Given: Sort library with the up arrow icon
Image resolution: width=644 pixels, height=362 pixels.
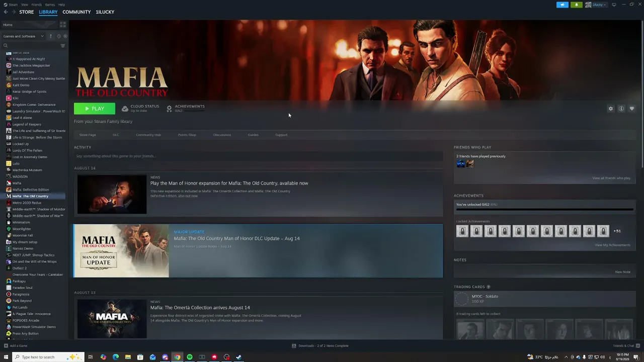Looking at the screenshot, I should click(x=50, y=36).
